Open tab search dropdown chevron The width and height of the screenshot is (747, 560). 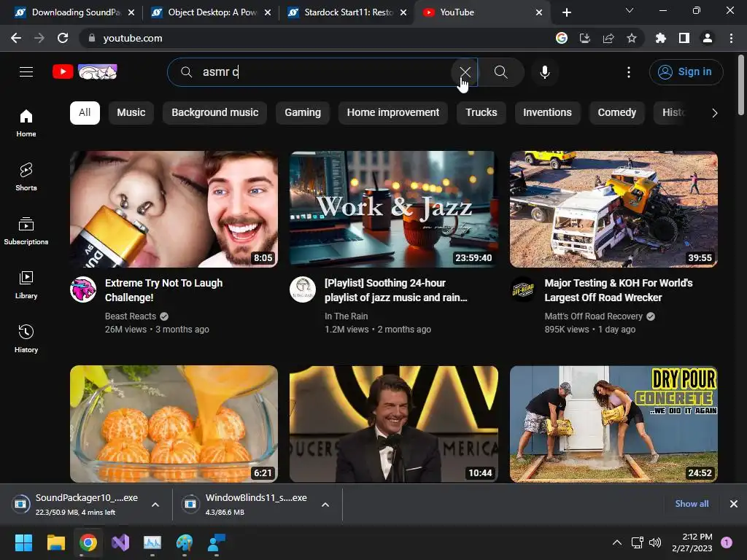coord(630,10)
